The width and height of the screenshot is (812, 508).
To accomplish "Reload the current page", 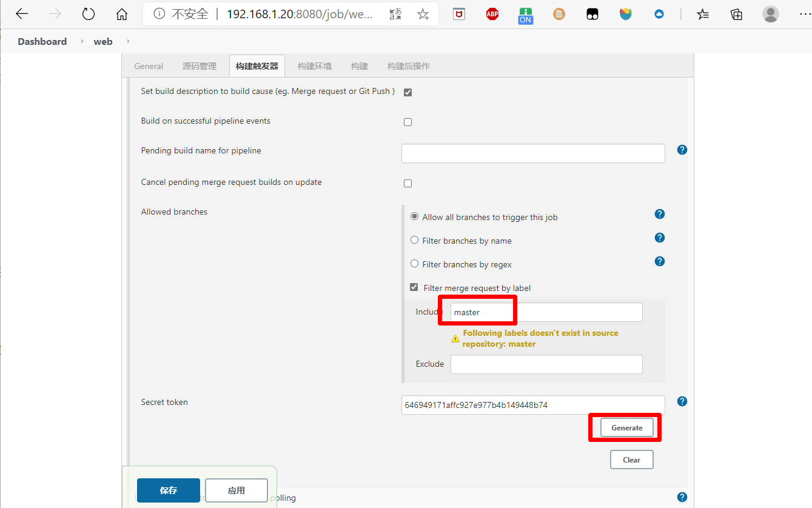I will [89, 14].
